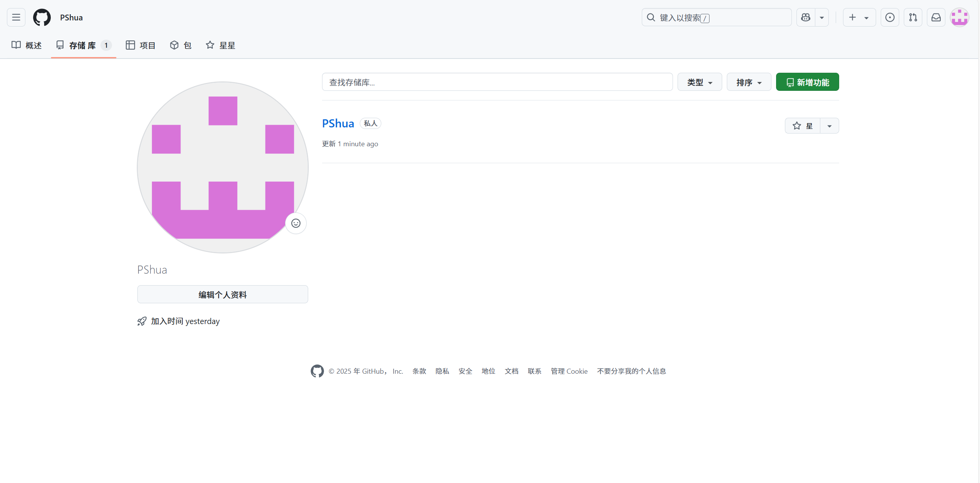Image resolution: width=980 pixels, height=483 pixels.
Task: Click the 查找存储库 search field
Action: pyautogui.click(x=497, y=82)
